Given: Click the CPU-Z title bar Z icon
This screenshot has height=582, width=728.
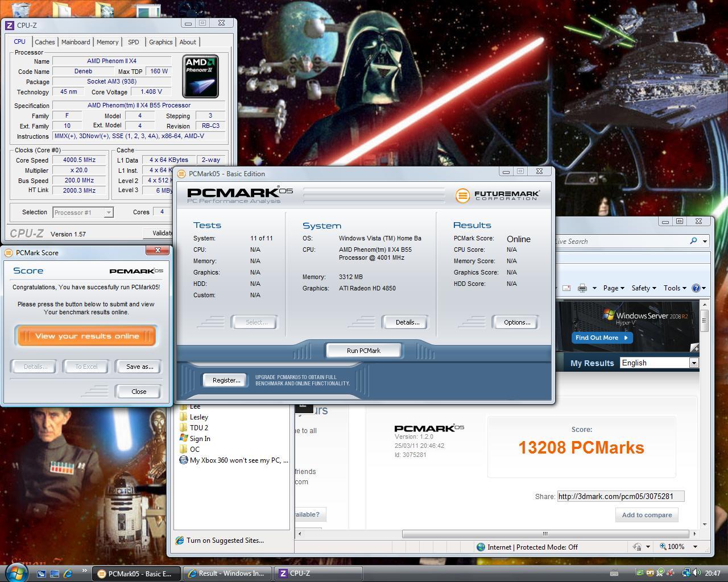Looking at the screenshot, I should pyautogui.click(x=9, y=25).
